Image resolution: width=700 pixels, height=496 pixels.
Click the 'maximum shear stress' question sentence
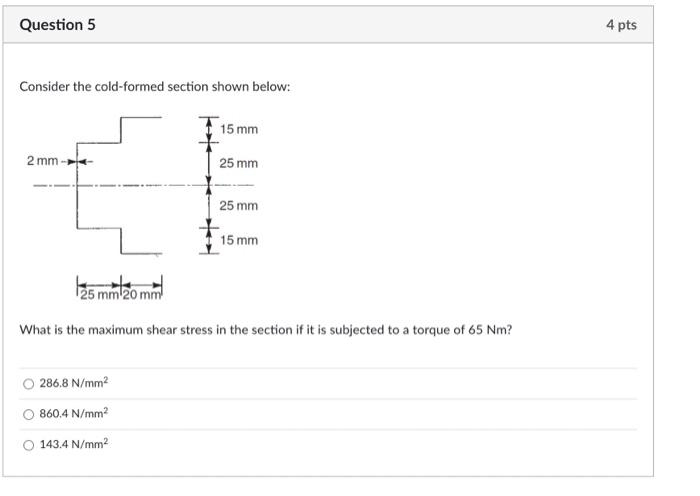[x=266, y=330]
